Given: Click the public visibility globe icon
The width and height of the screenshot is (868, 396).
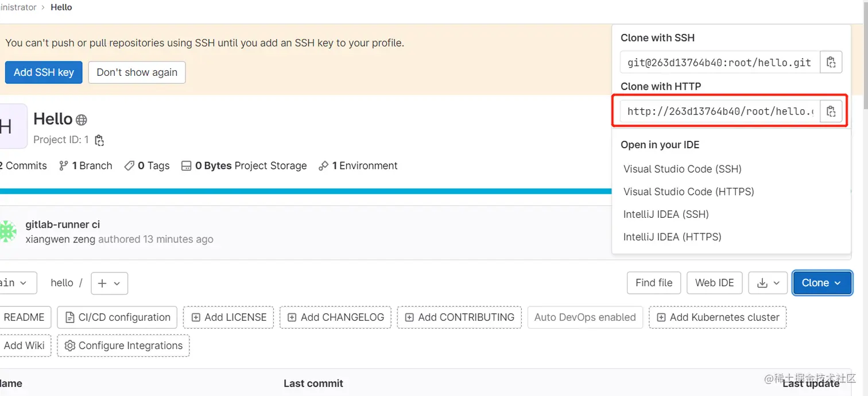Looking at the screenshot, I should pos(82,120).
